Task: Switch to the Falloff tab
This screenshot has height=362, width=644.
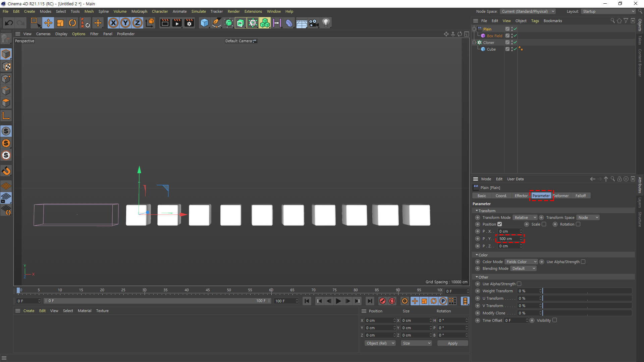Action: pyautogui.click(x=580, y=196)
